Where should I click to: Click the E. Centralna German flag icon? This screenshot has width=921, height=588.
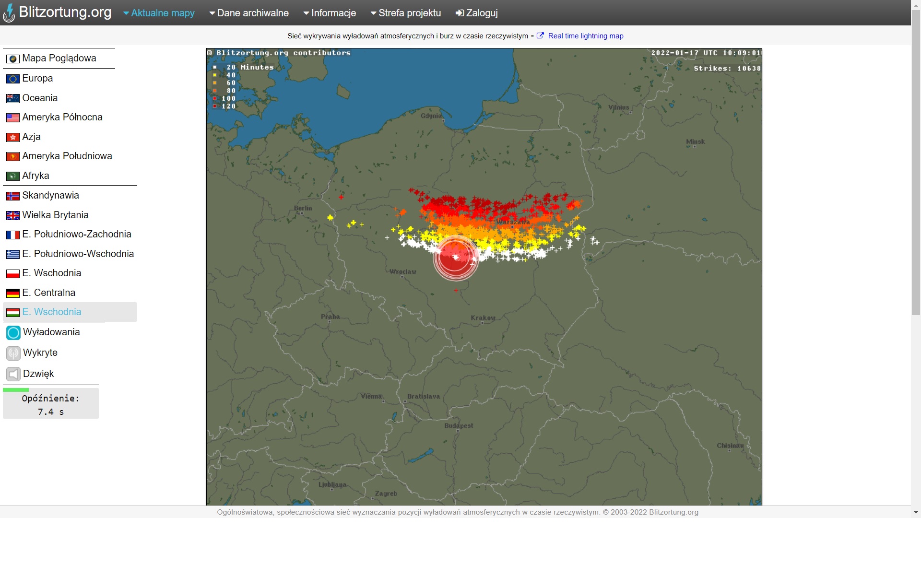coord(13,293)
